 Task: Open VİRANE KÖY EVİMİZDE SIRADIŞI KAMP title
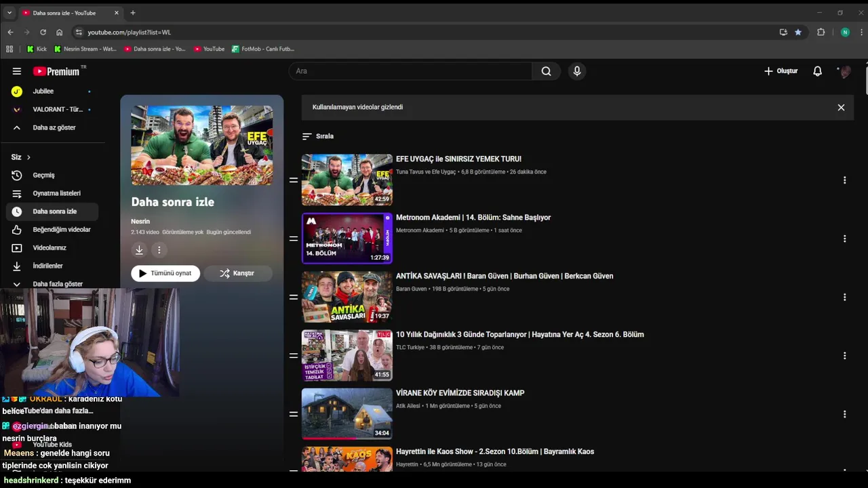(460, 393)
